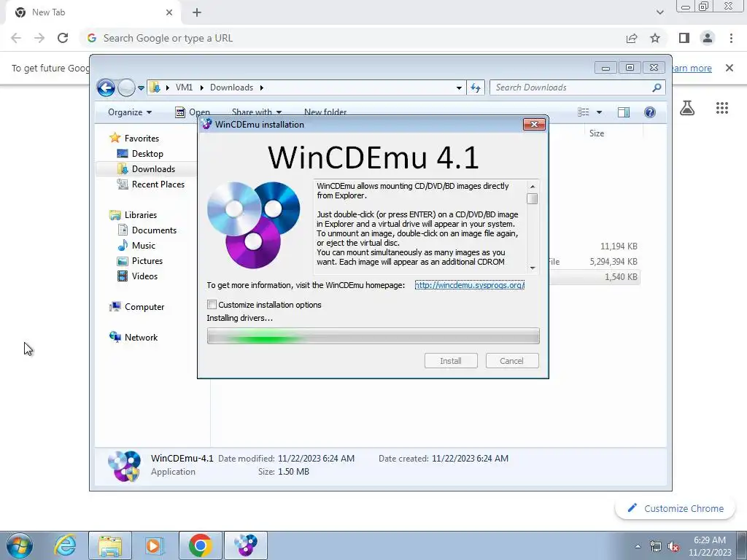
Task: Click WinCDEmu-4.1 icon in details pane
Action: click(124, 466)
